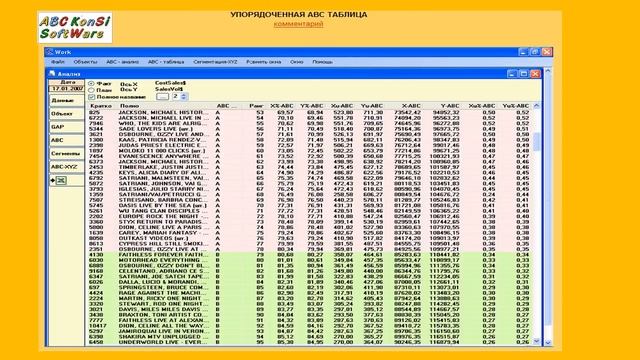Open the Объекты menu

(x=85, y=62)
